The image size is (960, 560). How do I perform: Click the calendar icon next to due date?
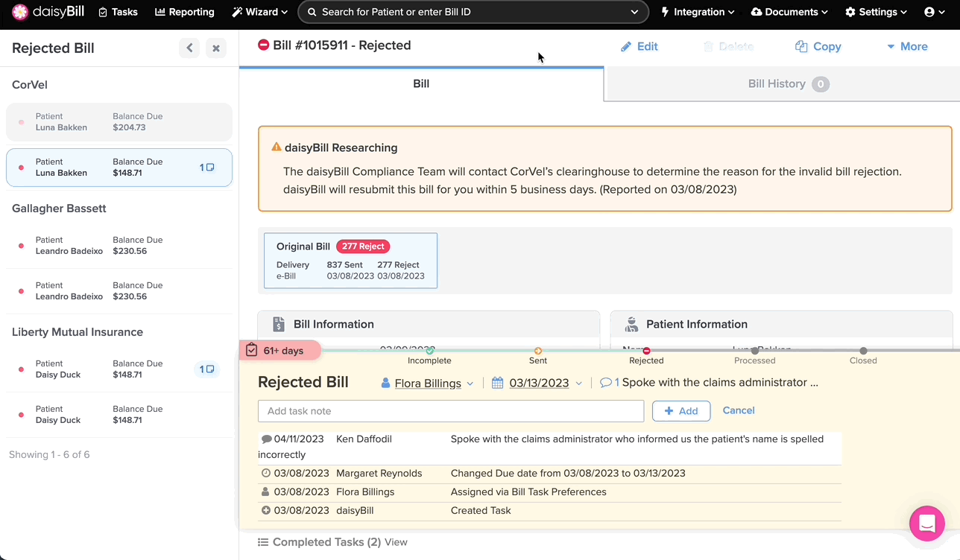coord(498,383)
